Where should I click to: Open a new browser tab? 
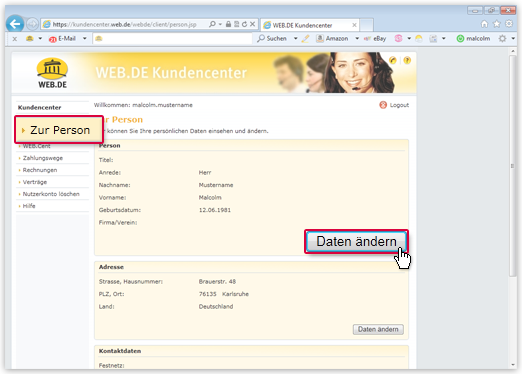pyautogui.click(x=366, y=25)
